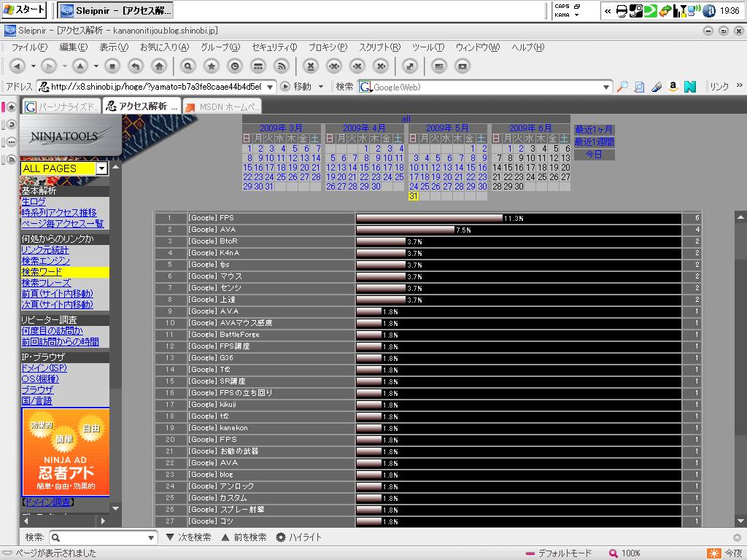
Task: Open the RSS icon on left sidebar
Action: coord(12,160)
